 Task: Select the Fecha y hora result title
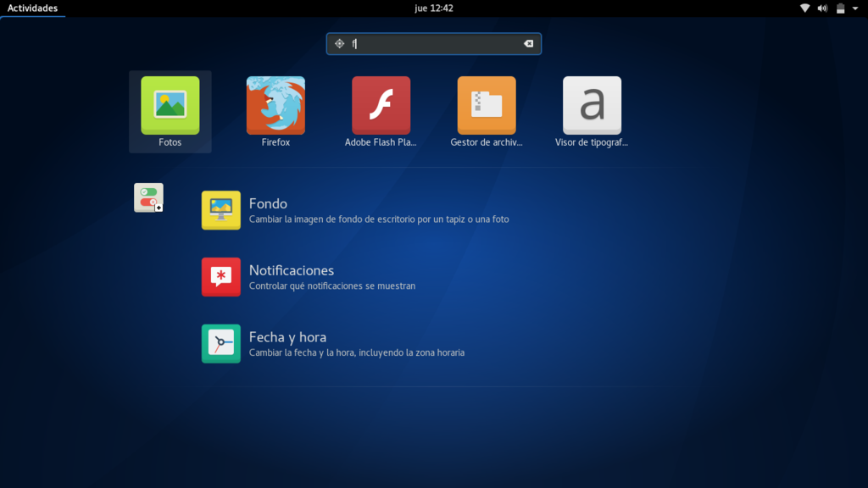(x=288, y=337)
